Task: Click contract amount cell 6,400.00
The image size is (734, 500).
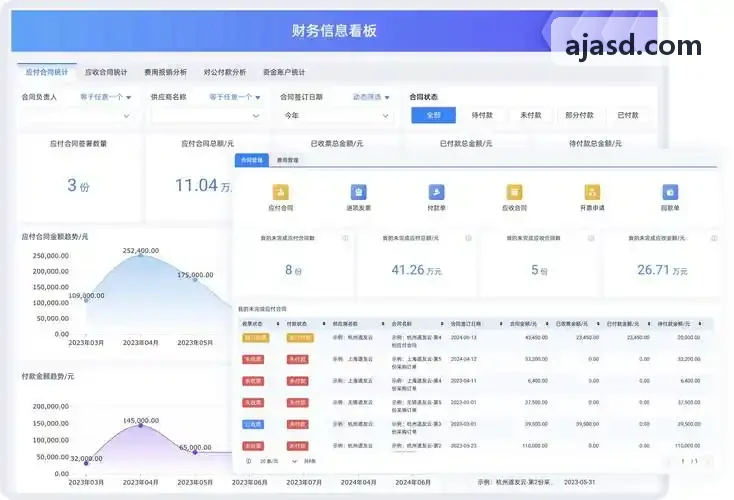Action: tap(538, 381)
